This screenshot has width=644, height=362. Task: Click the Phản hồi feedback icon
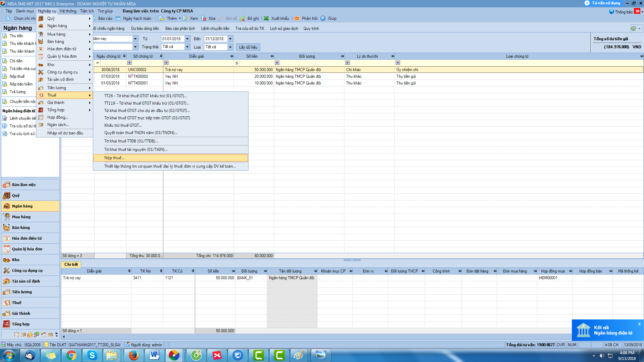click(297, 18)
